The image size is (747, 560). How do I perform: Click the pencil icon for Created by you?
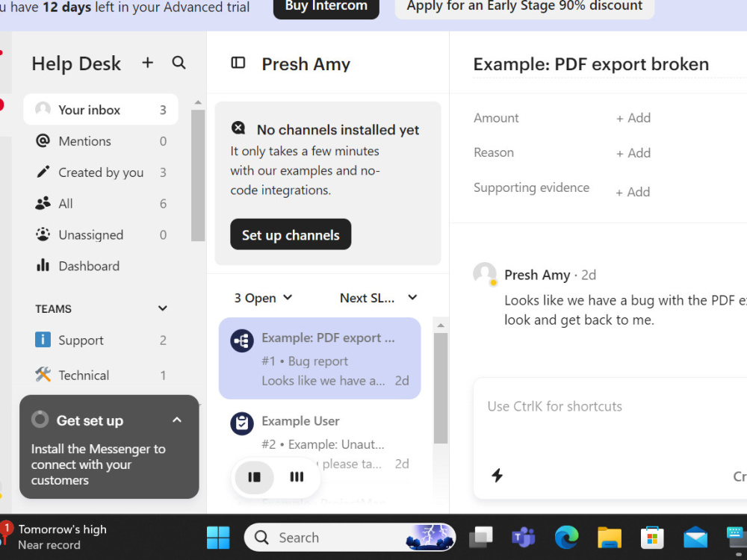click(x=43, y=172)
